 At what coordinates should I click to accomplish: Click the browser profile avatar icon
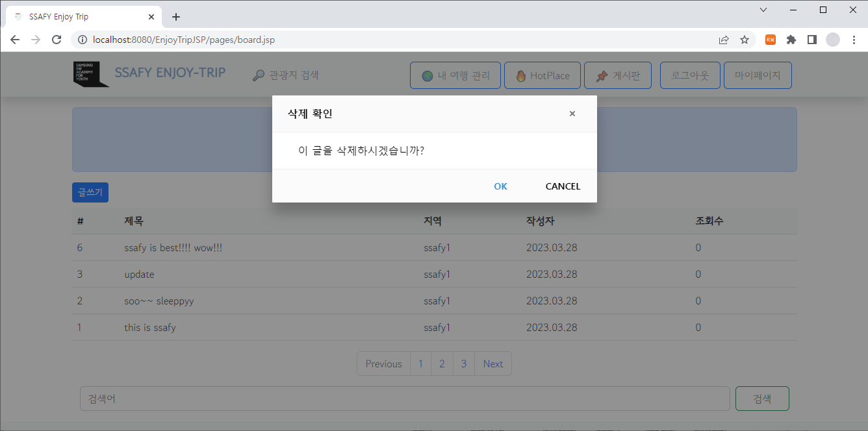[x=832, y=39]
